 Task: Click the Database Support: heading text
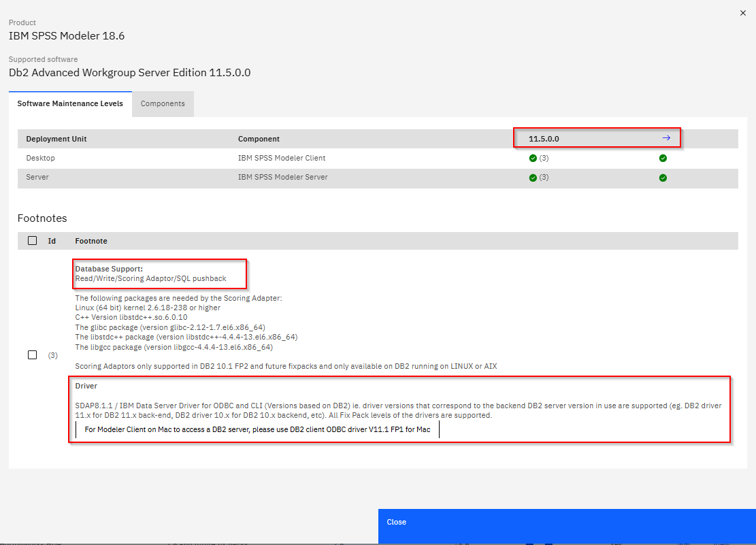coord(109,269)
